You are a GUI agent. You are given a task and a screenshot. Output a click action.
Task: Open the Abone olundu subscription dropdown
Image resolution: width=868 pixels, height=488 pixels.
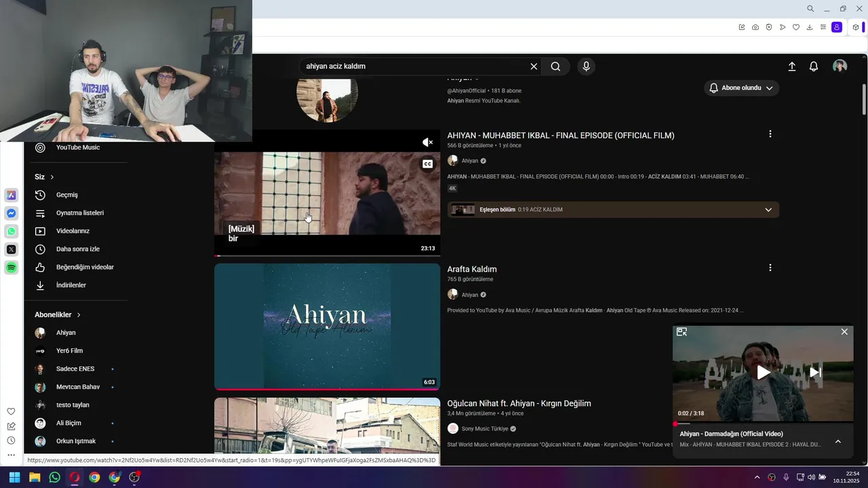pos(741,88)
